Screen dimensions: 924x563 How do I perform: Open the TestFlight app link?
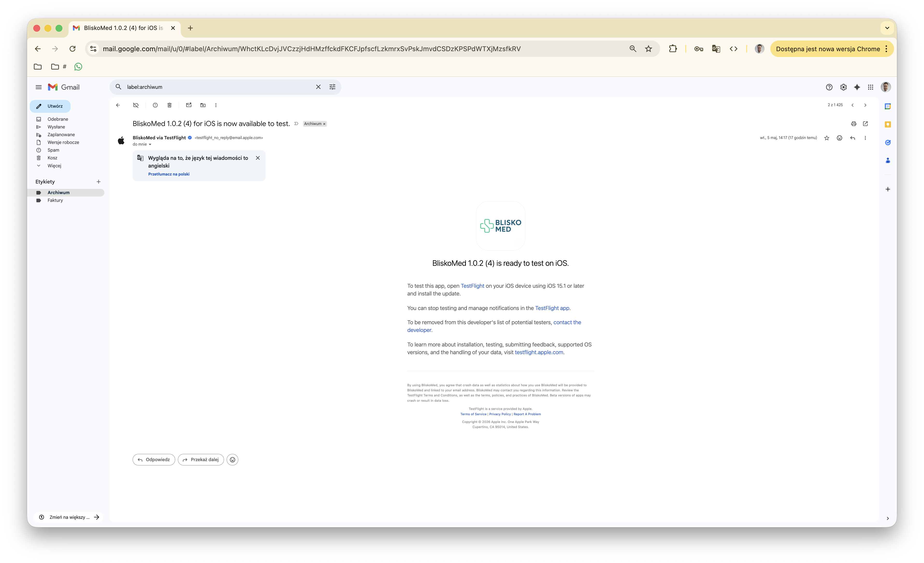pyautogui.click(x=552, y=308)
